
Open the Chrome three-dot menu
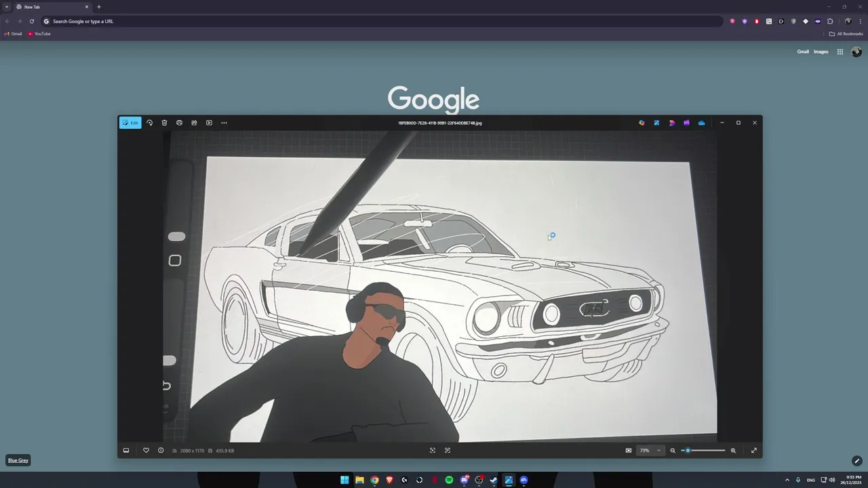[861, 21]
